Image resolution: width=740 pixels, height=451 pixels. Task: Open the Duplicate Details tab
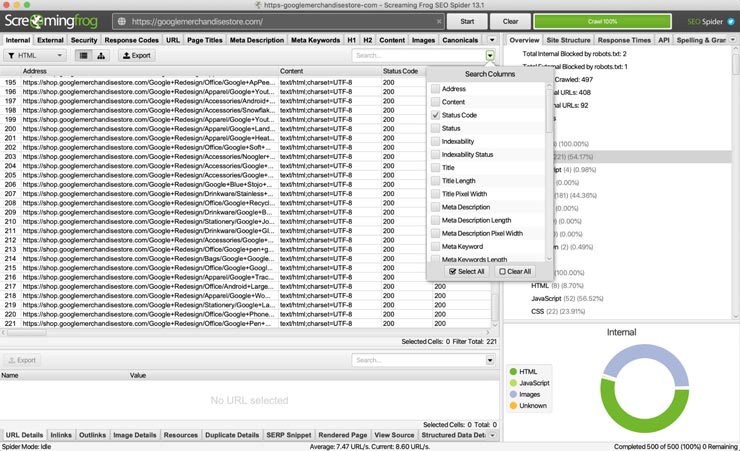tap(232, 435)
